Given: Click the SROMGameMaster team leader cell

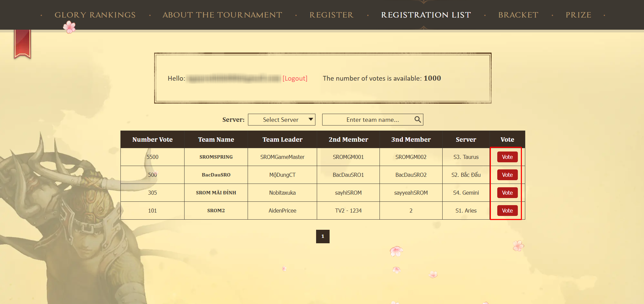Looking at the screenshot, I should (x=282, y=157).
